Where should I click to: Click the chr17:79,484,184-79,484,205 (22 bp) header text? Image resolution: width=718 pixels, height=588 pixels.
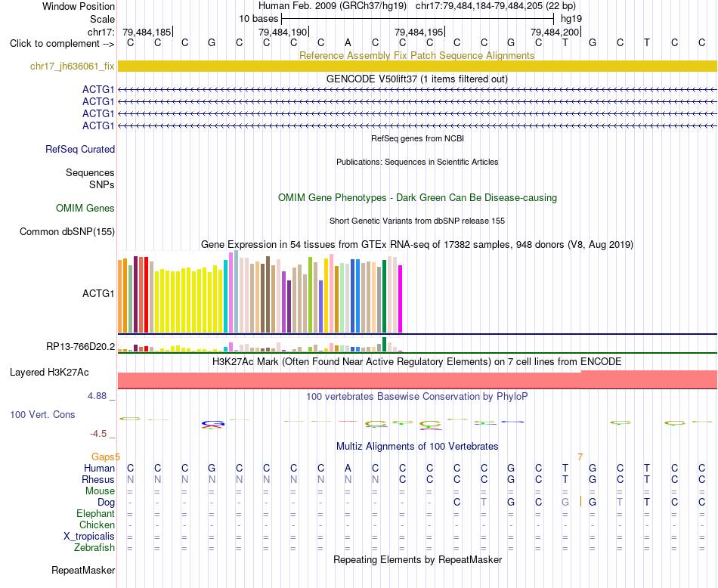[496, 6]
